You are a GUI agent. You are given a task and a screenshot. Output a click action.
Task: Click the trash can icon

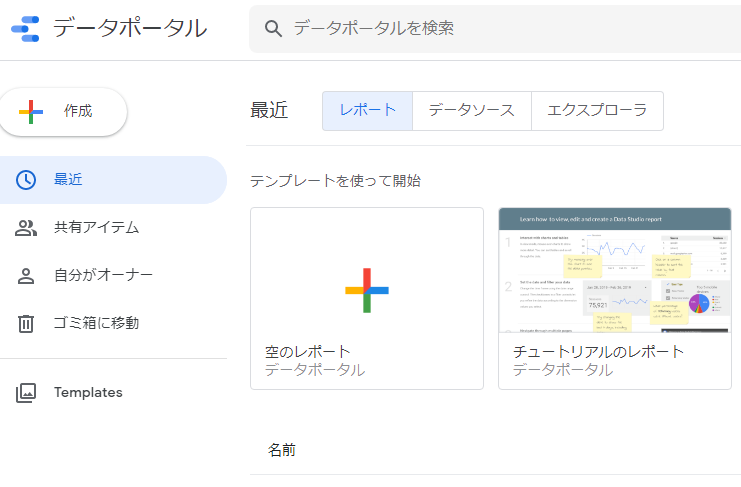(x=26, y=324)
